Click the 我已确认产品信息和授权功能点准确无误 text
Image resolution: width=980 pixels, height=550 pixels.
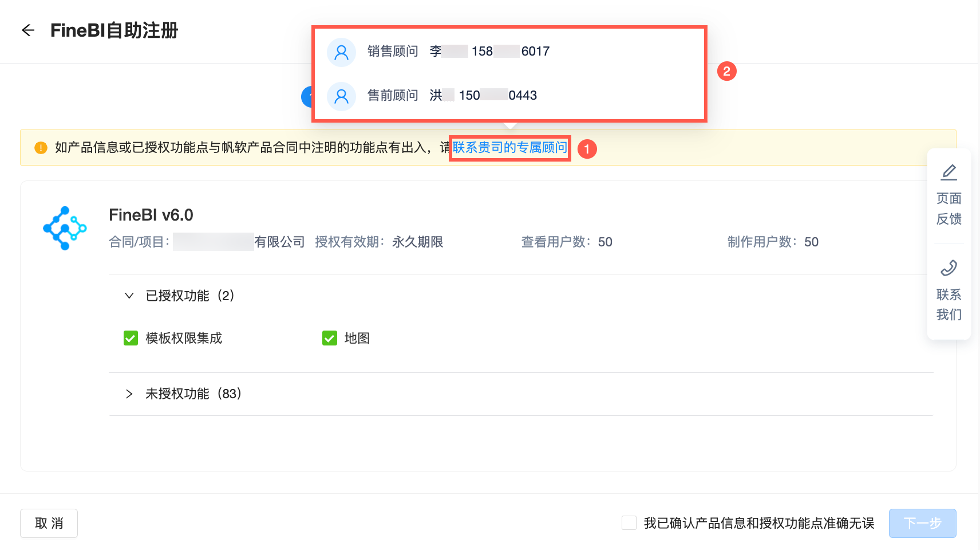(759, 523)
